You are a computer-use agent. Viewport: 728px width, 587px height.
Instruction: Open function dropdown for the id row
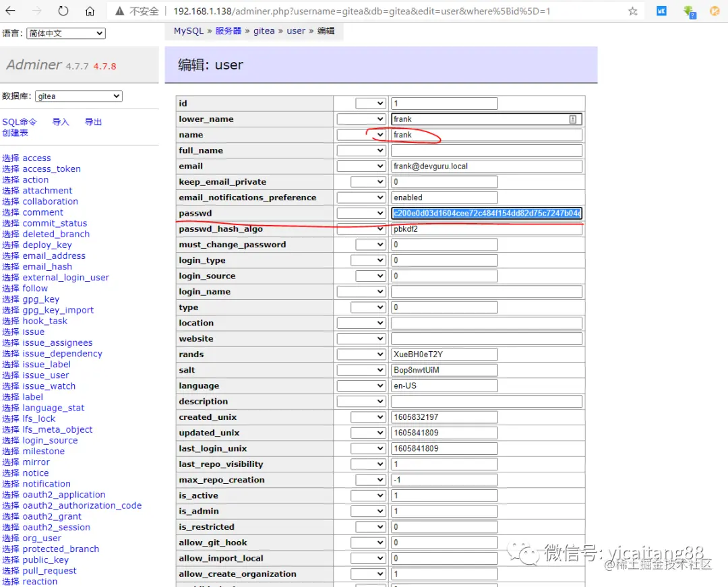click(371, 104)
